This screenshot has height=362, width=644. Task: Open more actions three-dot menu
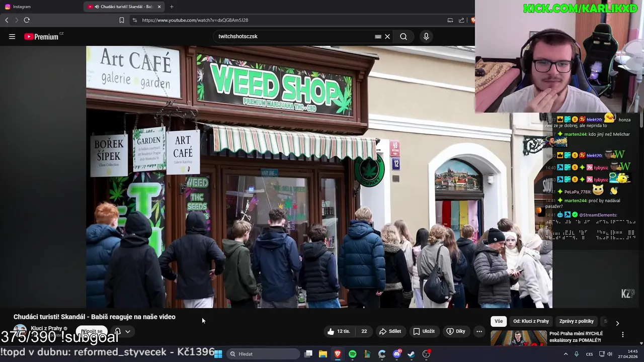tap(479, 331)
